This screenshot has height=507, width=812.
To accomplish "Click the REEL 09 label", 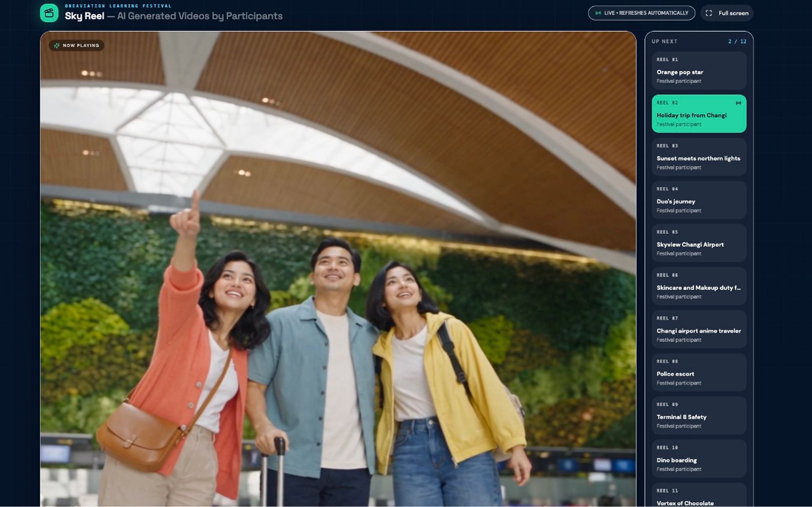I will (x=667, y=404).
